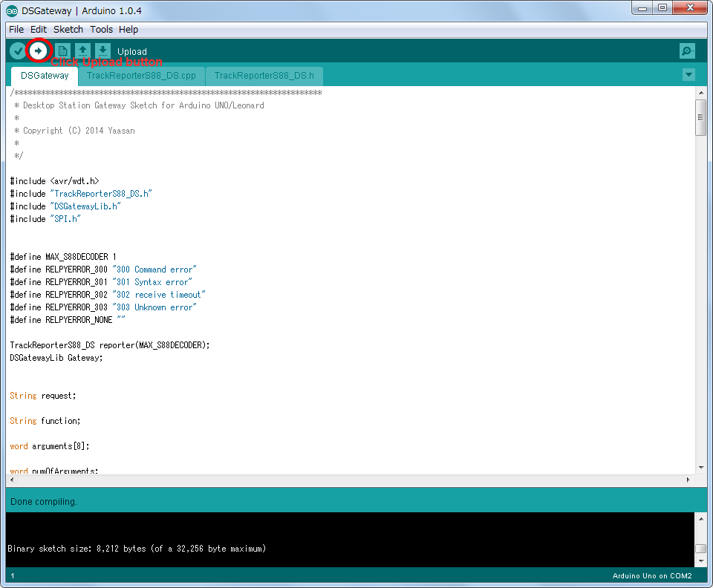Click the include "DSGatewayLib.h" line

65,206
